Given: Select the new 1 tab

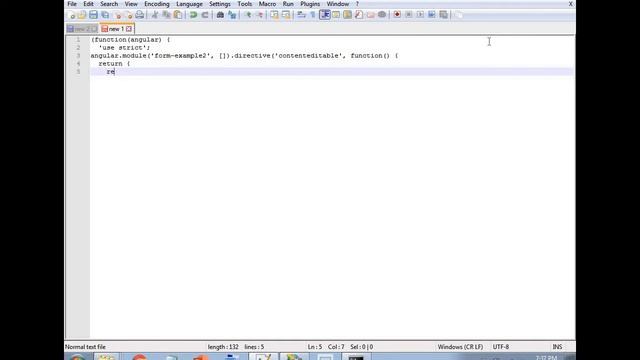Looking at the screenshot, I should click(116, 29).
